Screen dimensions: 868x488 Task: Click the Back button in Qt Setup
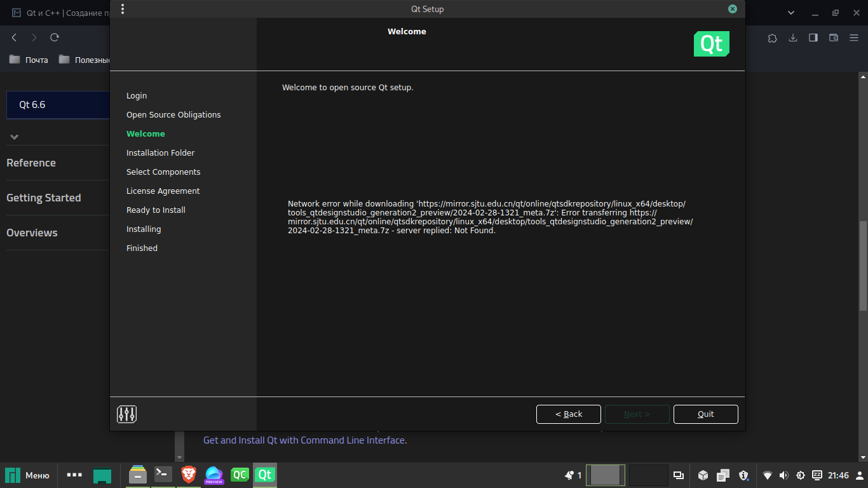coord(569,414)
